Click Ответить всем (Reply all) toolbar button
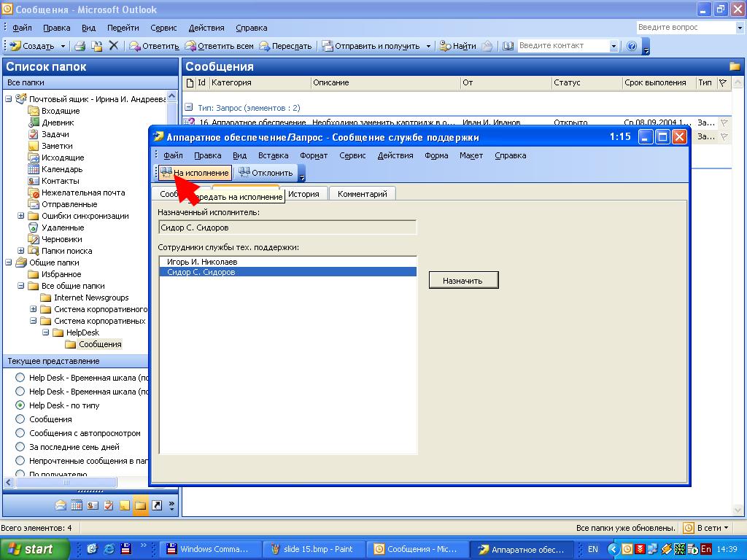 coord(220,46)
